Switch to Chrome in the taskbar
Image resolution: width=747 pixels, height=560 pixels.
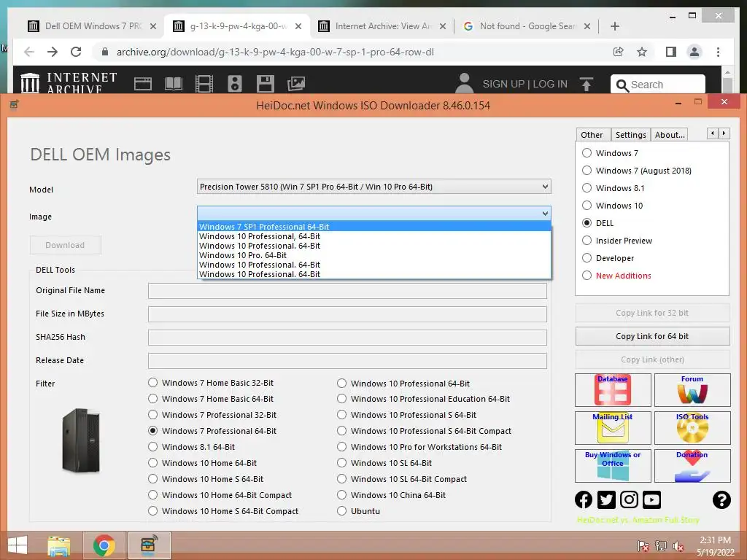104,545
